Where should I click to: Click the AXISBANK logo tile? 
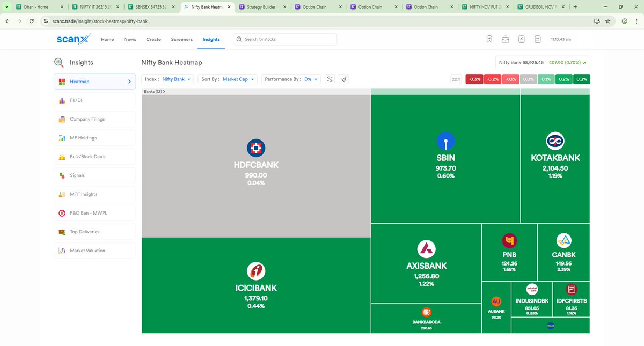(x=426, y=249)
